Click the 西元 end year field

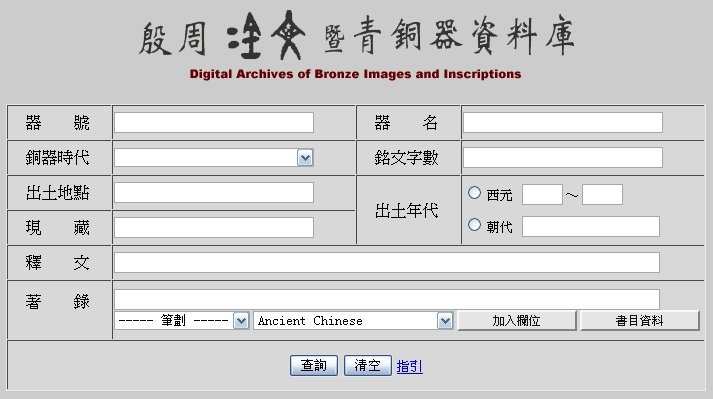(602, 195)
